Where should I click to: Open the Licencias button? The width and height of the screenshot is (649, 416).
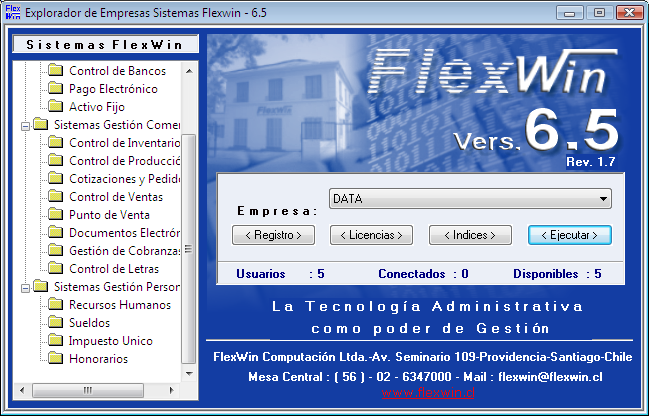pos(370,235)
